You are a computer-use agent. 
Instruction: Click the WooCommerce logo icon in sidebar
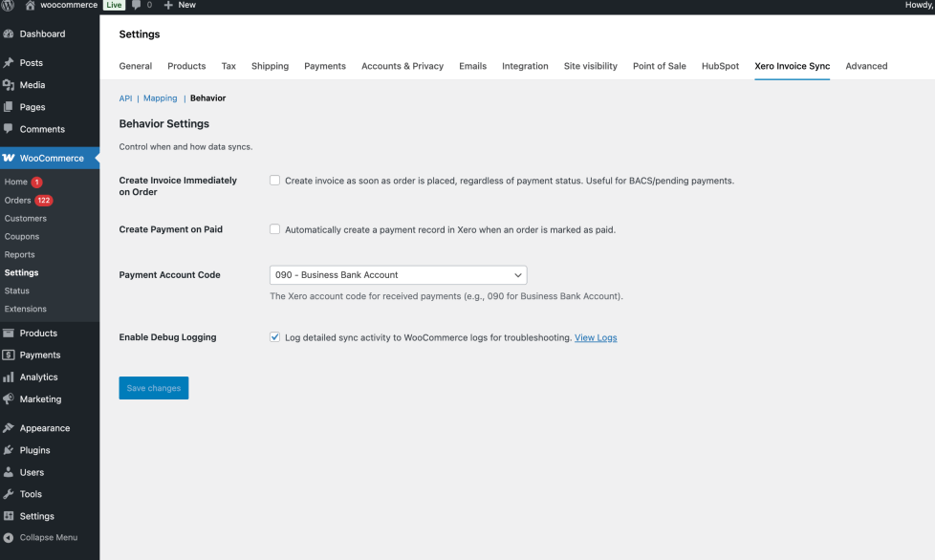(9, 158)
